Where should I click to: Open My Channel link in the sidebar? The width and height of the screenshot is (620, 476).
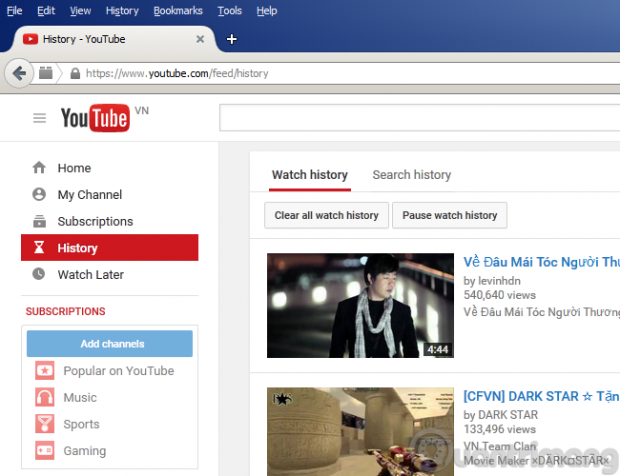tap(90, 195)
